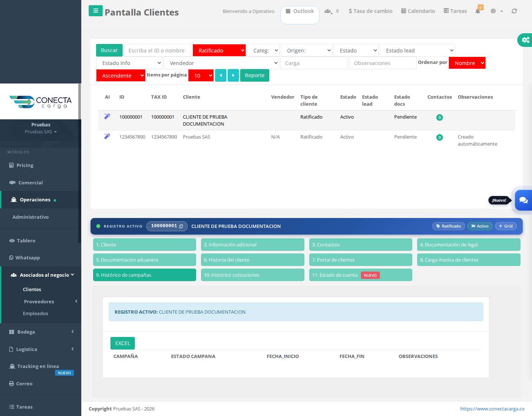The width and height of the screenshot is (532, 416).
Task: Click the Buscar button
Action: [x=109, y=50]
